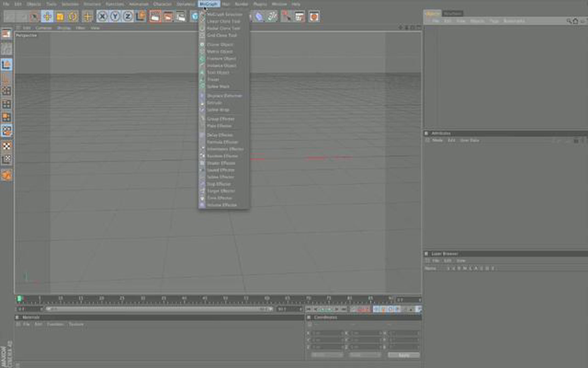Switch to Edges mode
588x368 pixels.
pos(6,104)
